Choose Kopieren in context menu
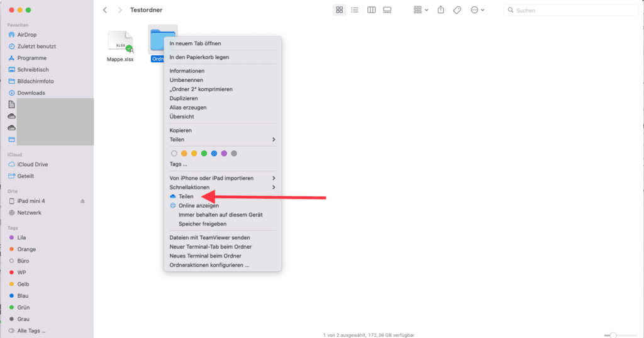 click(223, 130)
